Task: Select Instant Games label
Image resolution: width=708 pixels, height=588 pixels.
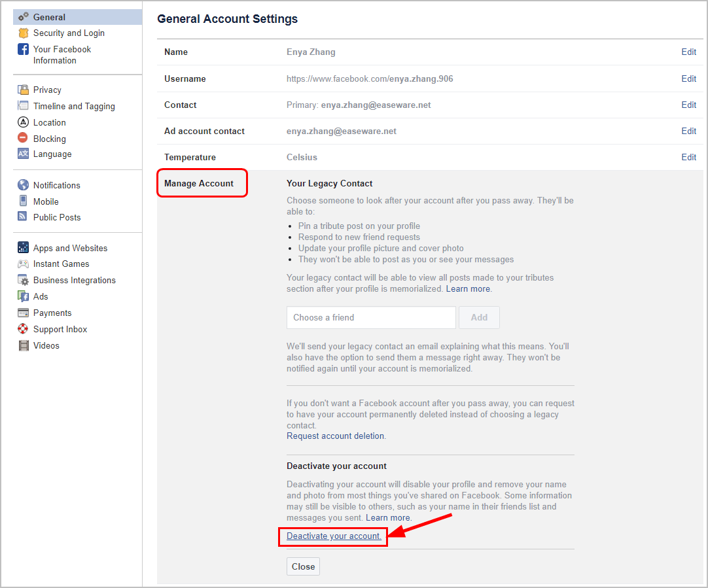Action: [61, 264]
